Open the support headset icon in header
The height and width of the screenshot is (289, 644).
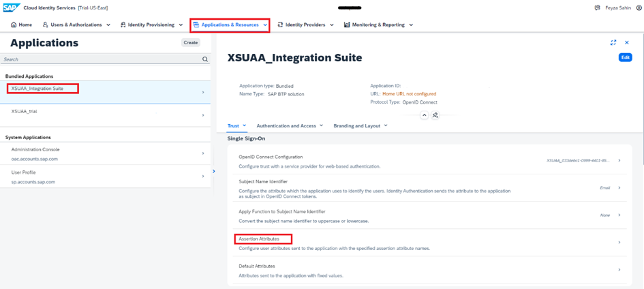tap(597, 7)
